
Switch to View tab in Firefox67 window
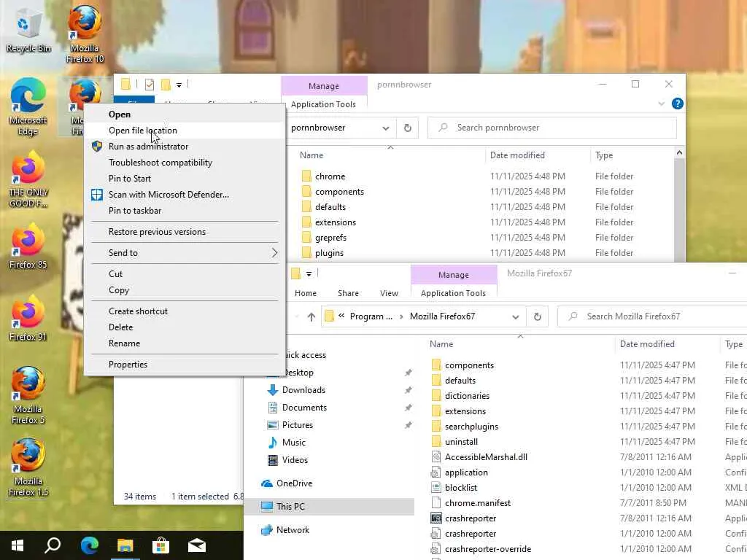click(x=389, y=293)
